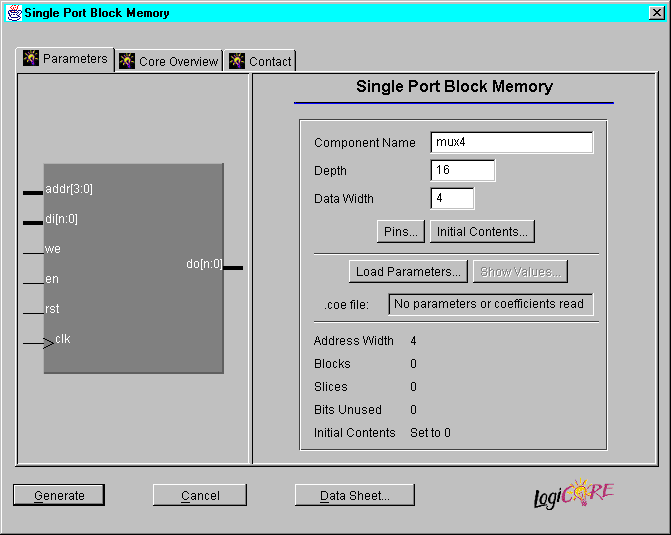Click Load Parameters button
This screenshot has height=535, width=671.
point(408,271)
